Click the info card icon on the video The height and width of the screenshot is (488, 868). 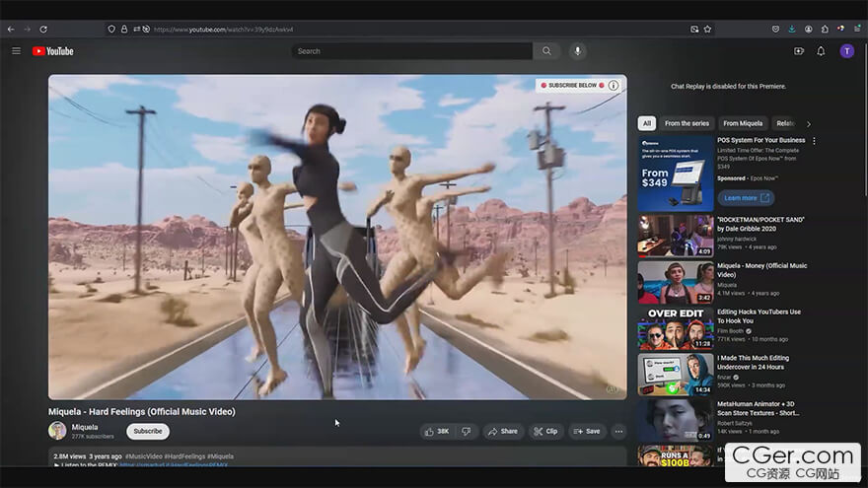pos(614,86)
